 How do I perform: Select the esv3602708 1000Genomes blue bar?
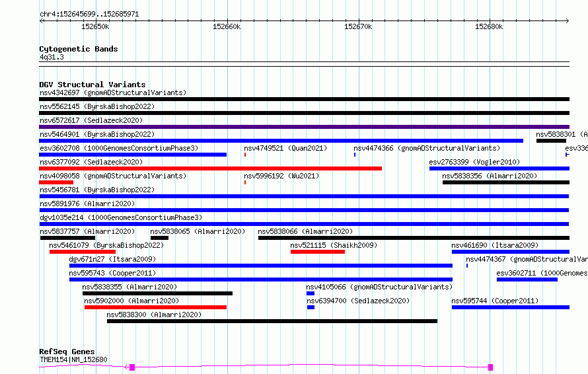click(133, 155)
